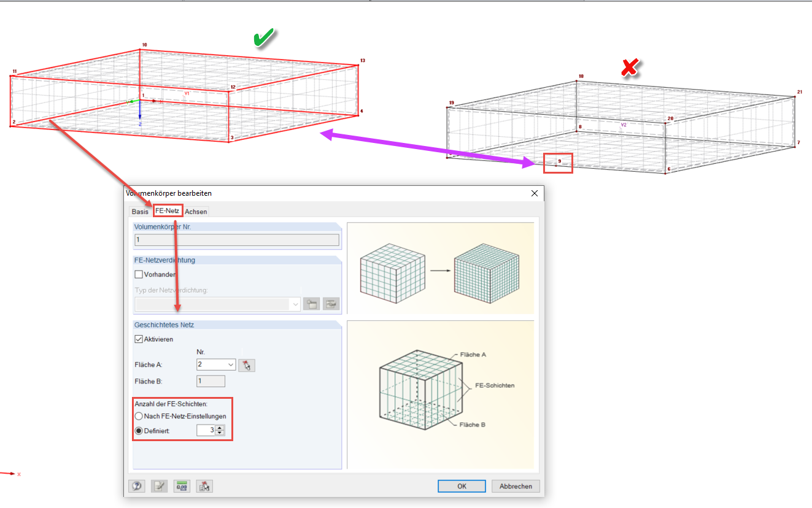This screenshot has height=508, width=812.
Task: Open the units and decimal places icon
Action: point(182,486)
